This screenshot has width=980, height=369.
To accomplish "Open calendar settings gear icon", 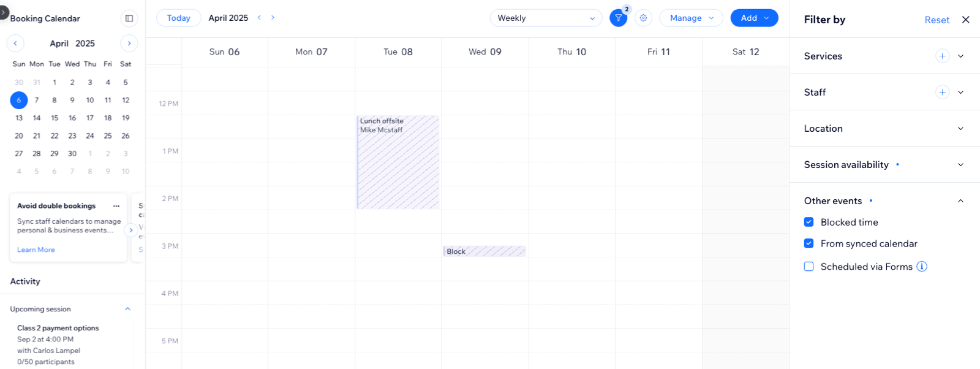I will pyautogui.click(x=643, y=18).
